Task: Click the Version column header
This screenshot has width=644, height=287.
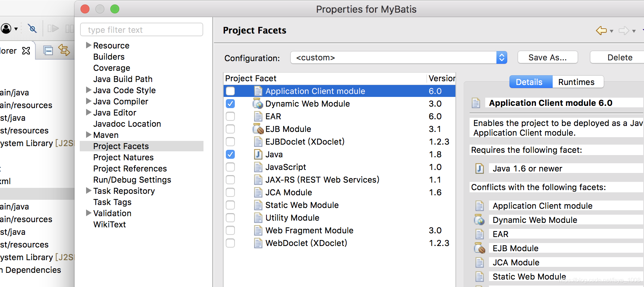Action: (442, 78)
